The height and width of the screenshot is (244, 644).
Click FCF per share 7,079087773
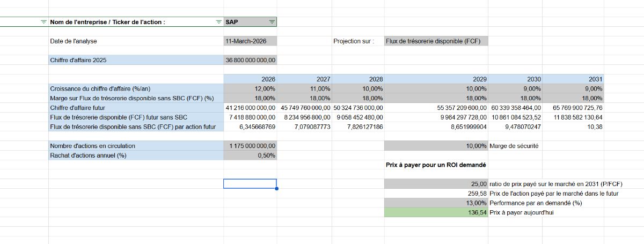click(304, 127)
